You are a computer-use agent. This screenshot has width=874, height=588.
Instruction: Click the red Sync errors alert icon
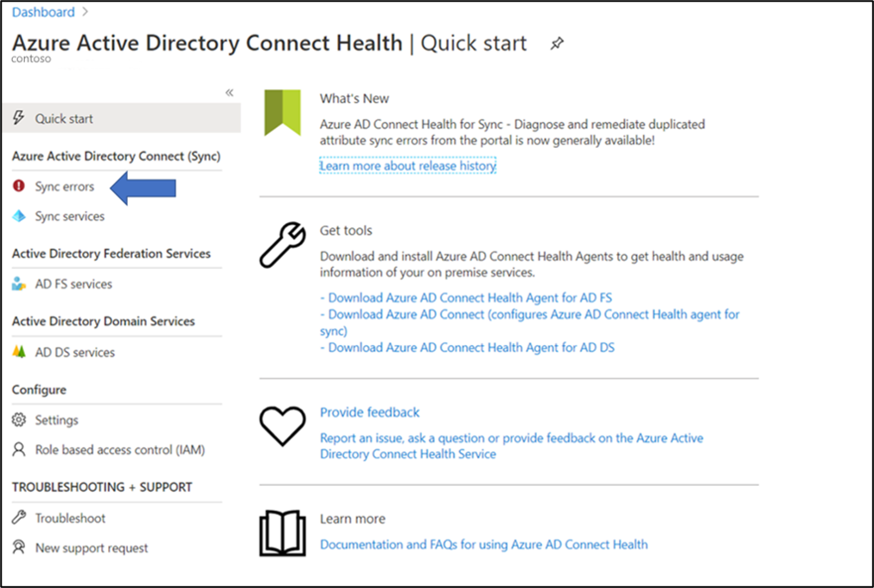click(x=18, y=186)
